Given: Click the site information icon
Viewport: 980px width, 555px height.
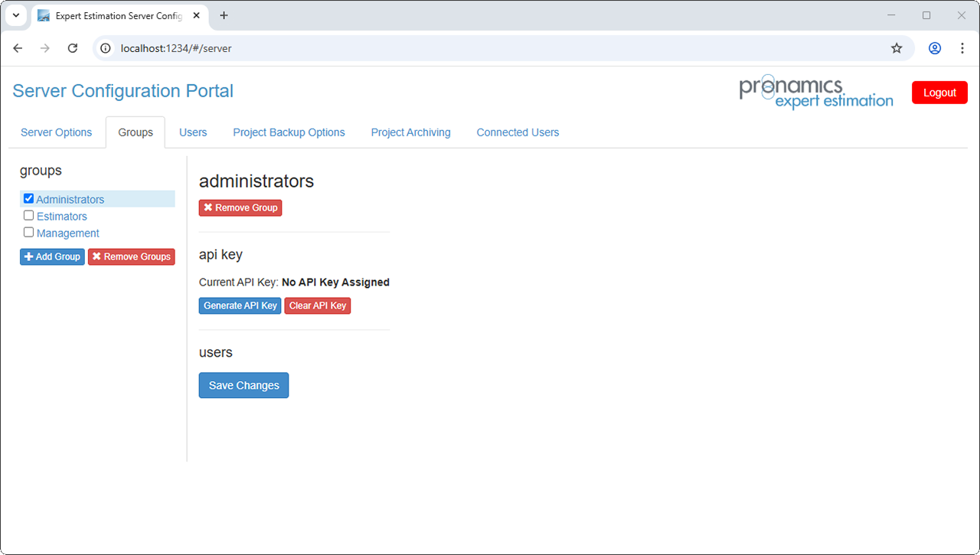Looking at the screenshot, I should [x=106, y=48].
